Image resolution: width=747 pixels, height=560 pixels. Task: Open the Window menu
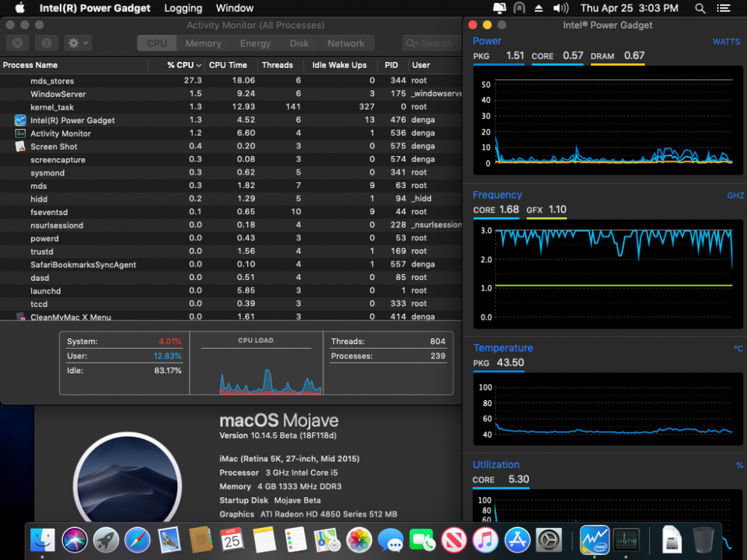coord(235,8)
